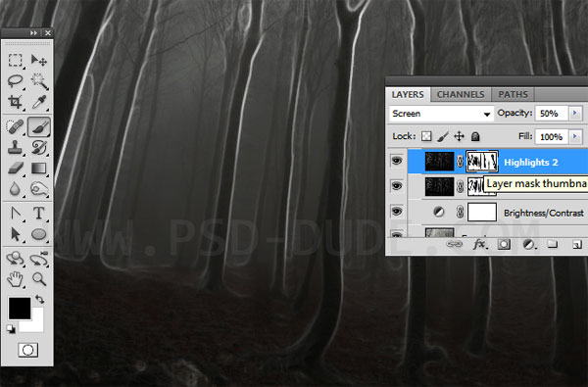Select the Highlights 2 layer mask thumbnail
Screen dimensions: 588x387
click(x=482, y=162)
